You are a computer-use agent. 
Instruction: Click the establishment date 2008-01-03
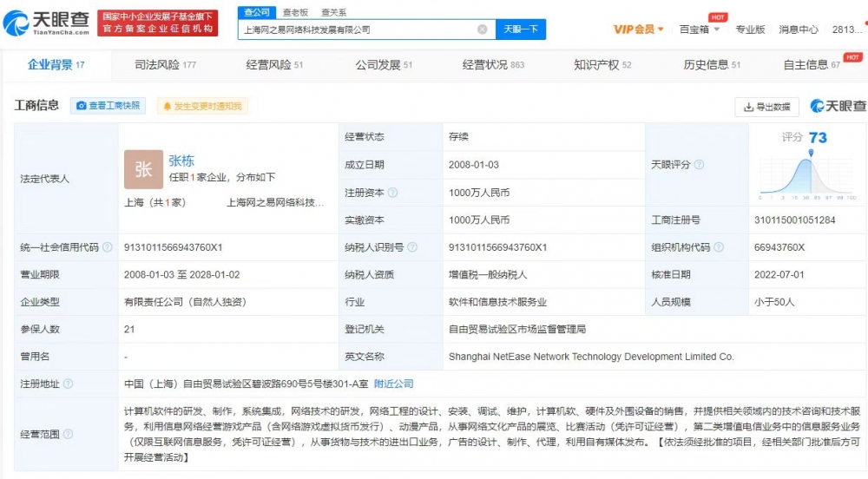point(473,165)
